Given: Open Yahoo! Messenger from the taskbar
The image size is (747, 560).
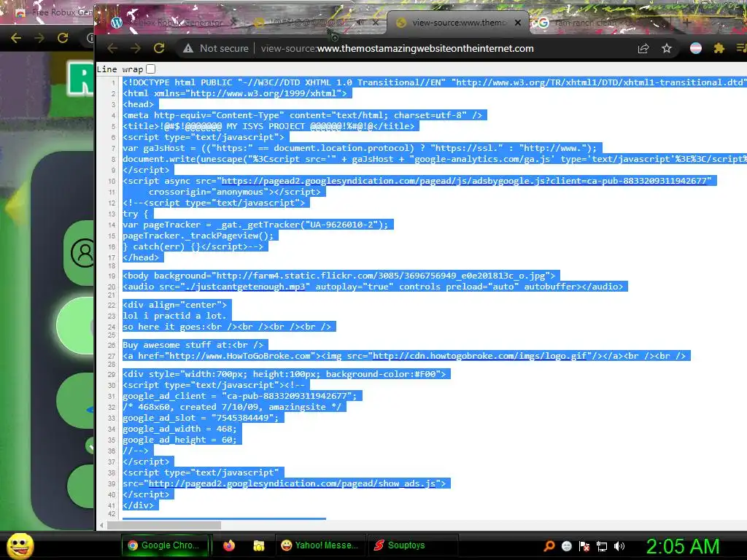Looking at the screenshot, I should point(321,545).
